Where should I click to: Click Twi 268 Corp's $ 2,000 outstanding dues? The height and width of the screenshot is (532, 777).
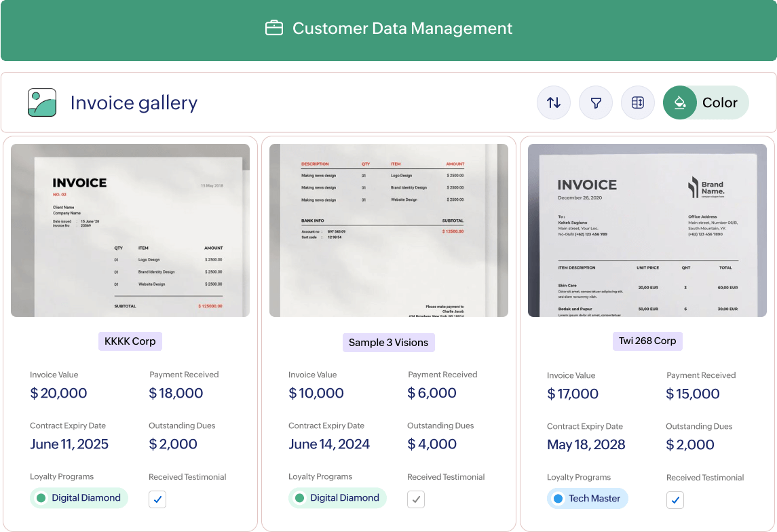689,444
